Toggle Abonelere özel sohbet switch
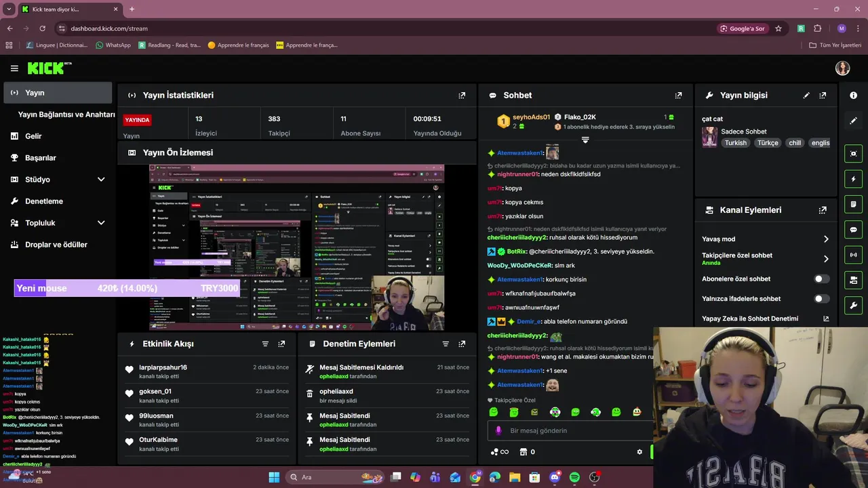 [821, 279]
